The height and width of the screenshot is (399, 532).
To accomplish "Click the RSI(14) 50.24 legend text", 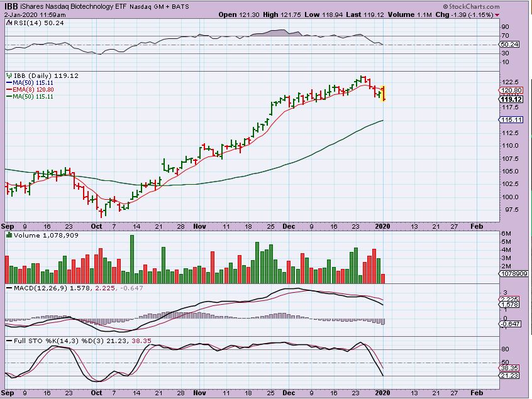I will 39,23.
